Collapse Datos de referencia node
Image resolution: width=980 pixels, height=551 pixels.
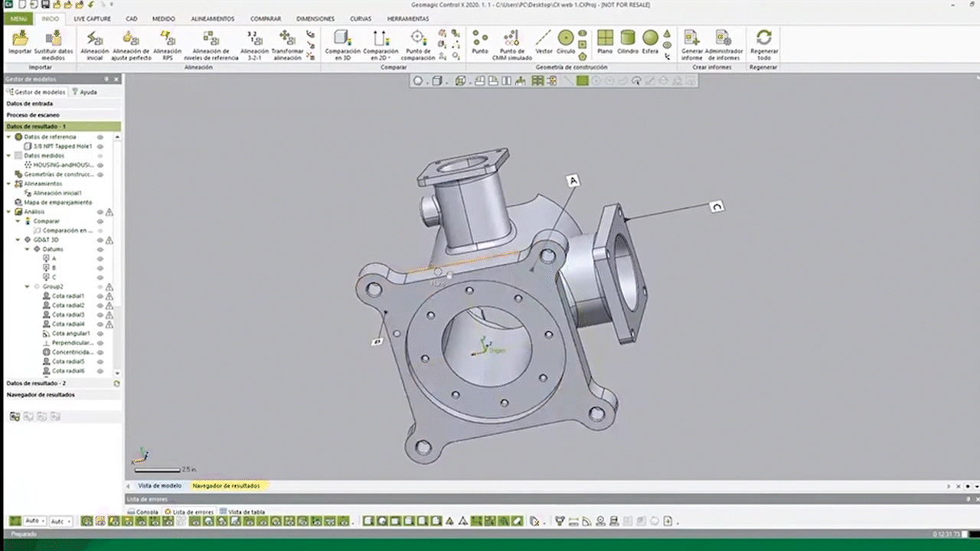9,137
